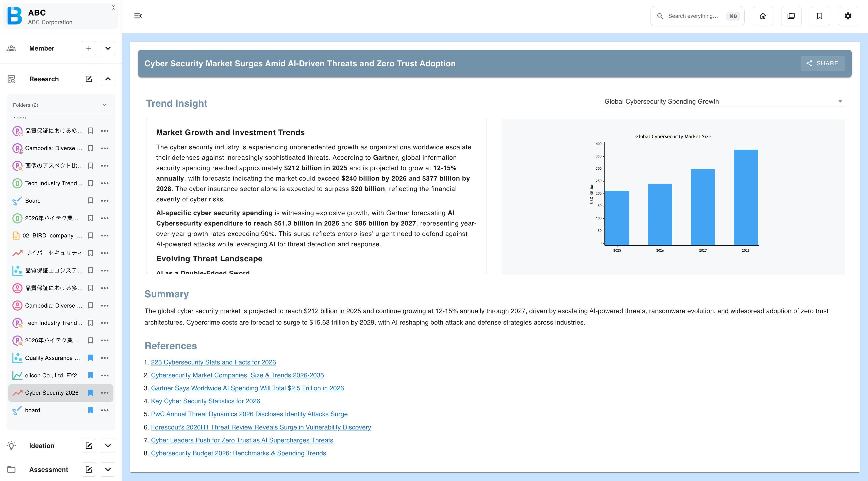
Task: Create new Ideation with the edit icon
Action: point(89,446)
